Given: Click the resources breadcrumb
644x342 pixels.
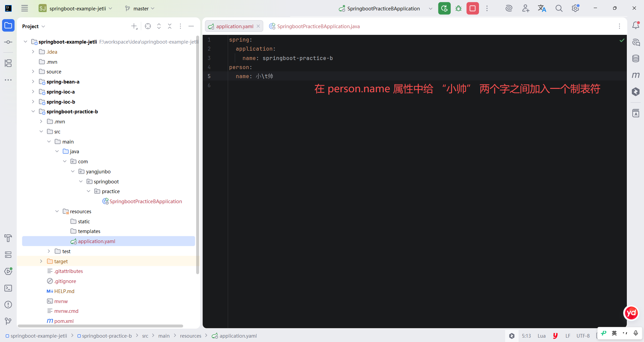Looking at the screenshot, I should pos(191,336).
